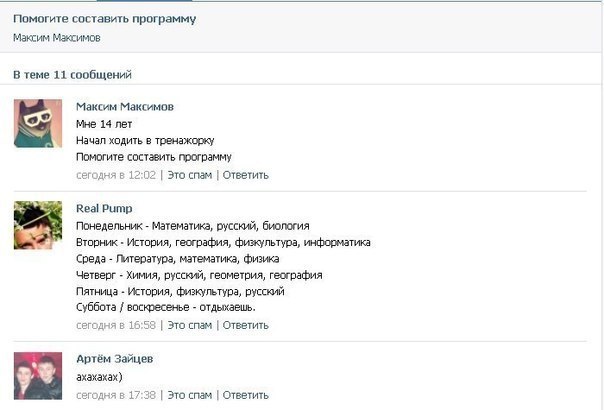Reply to Максим Максимов's post

tap(245, 175)
